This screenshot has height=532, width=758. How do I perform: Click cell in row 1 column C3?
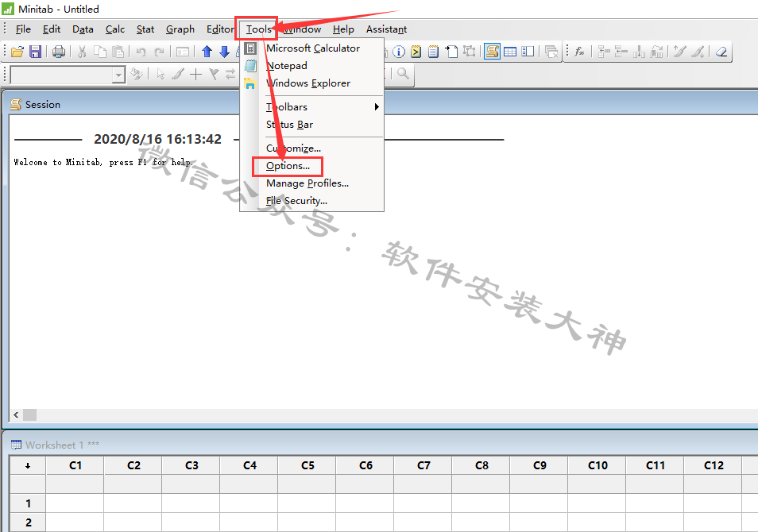(191, 503)
